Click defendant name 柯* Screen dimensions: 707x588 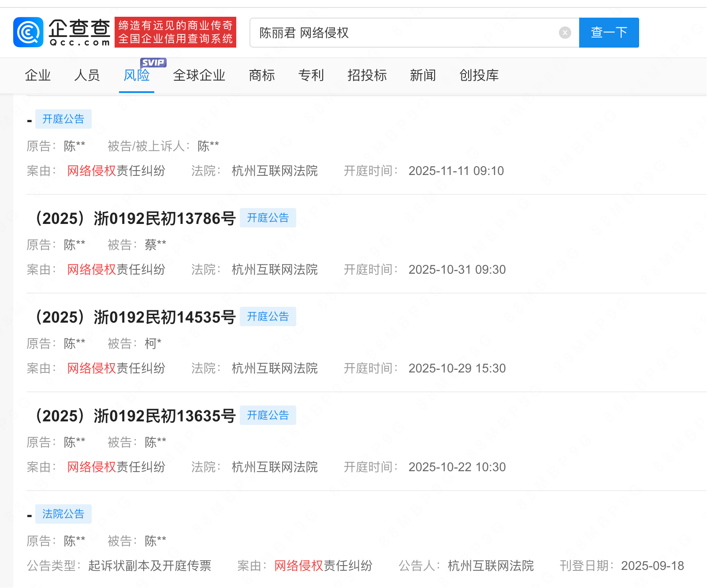click(x=153, y=343)
